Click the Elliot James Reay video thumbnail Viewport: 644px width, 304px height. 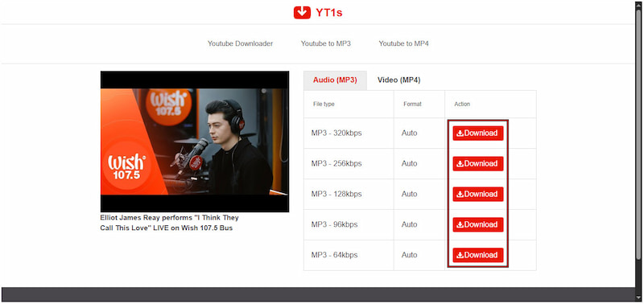[195, 142]
